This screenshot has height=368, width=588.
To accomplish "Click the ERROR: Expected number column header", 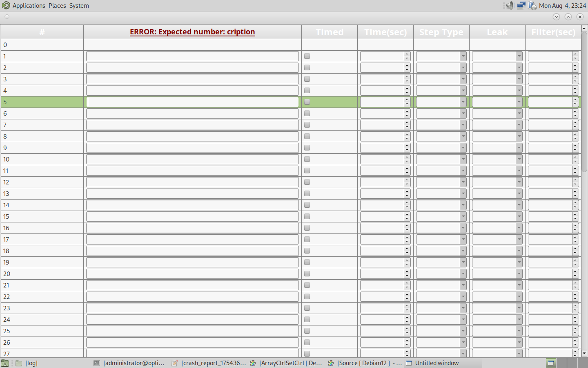I will pyautogui.click(x=192, y=32).
